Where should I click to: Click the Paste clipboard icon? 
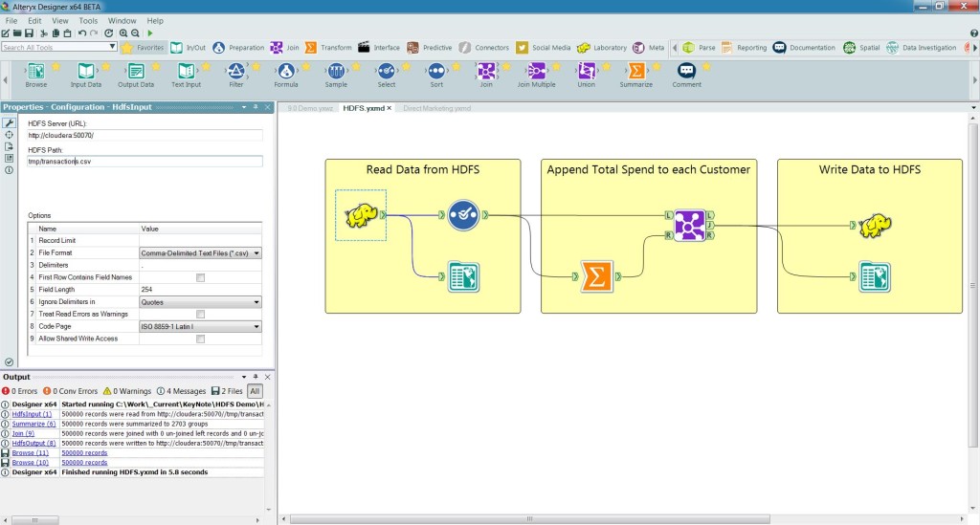click(x=67, y=33)
